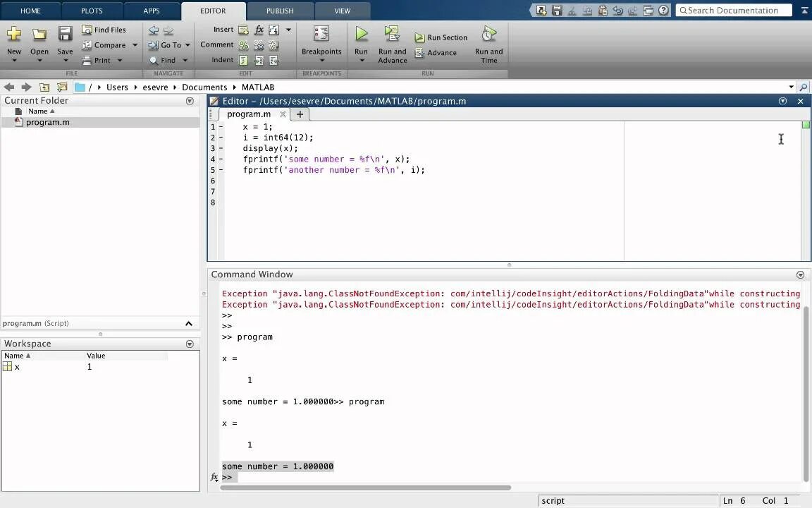Click the insert function fx icon
This screenshot has height=508, width=812.
(x=259, y=30)
